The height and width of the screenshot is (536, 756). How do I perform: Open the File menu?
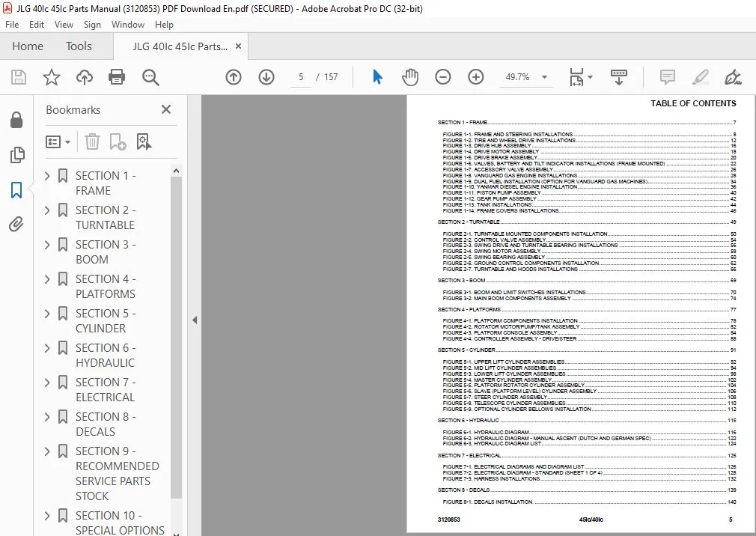[x=12, y=25]
